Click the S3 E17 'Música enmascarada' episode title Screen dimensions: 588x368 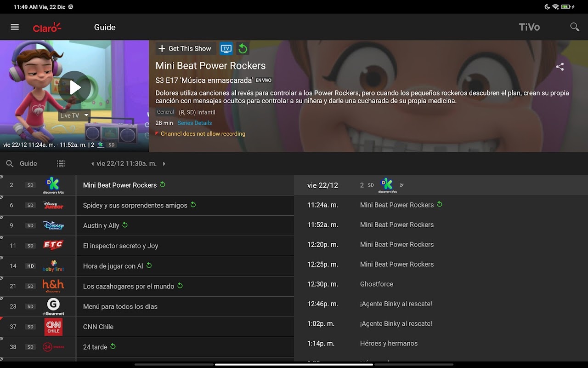tap(204, 80)
